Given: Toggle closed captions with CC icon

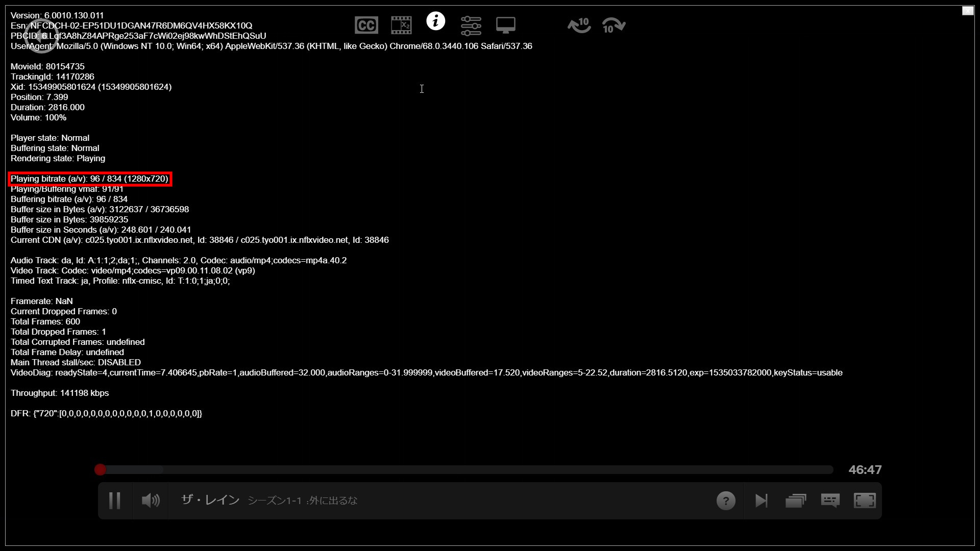Looking at the screenshot, I should click(366, 25).
